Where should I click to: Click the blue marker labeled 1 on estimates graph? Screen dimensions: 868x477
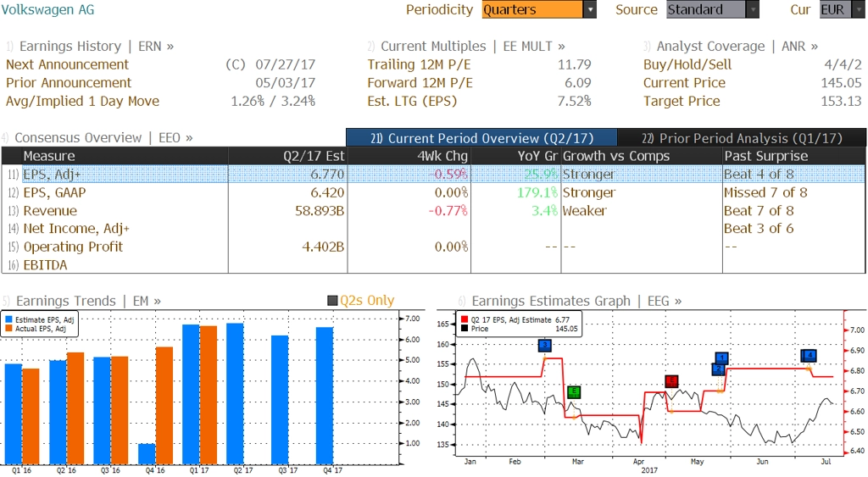pyautogui.click(x=722, y=358)
